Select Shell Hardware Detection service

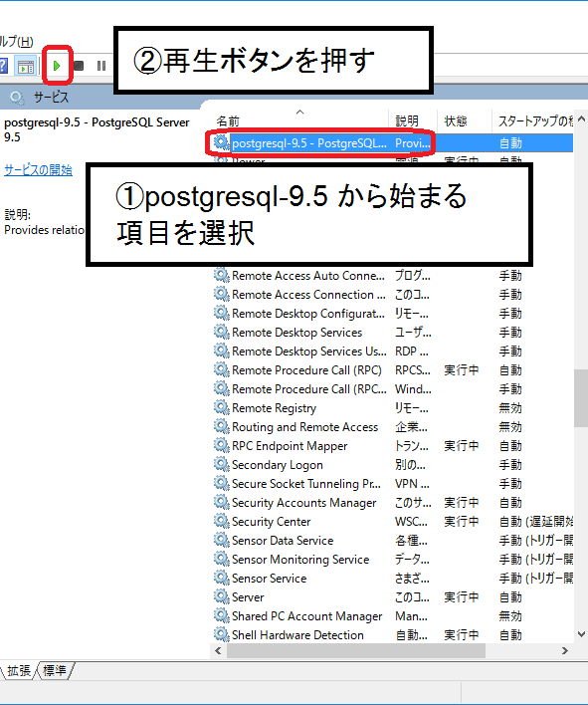[393, 635]
